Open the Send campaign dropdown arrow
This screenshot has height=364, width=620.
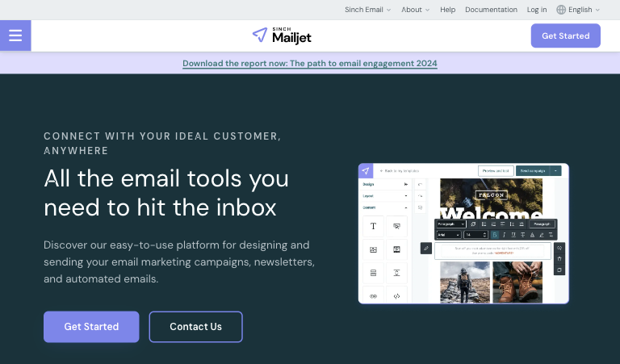555,171
